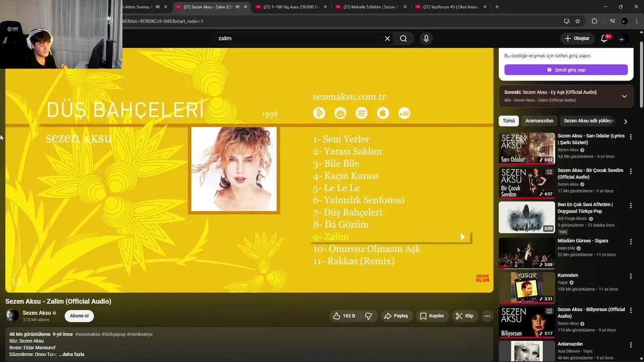Image resolution: width=644 pixels, height=362 pixels.
Task: Open Biliyorsun video thumbnail
Action: tap(527, 322)
